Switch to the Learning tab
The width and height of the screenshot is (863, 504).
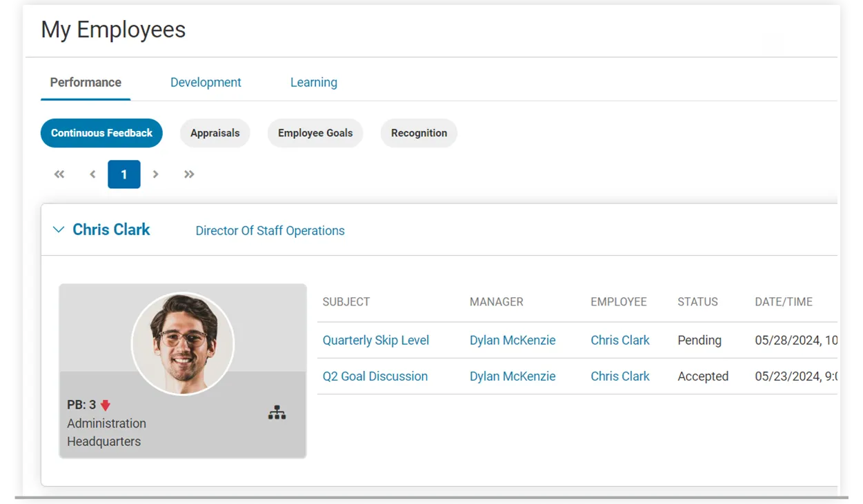tap(314, 83)
